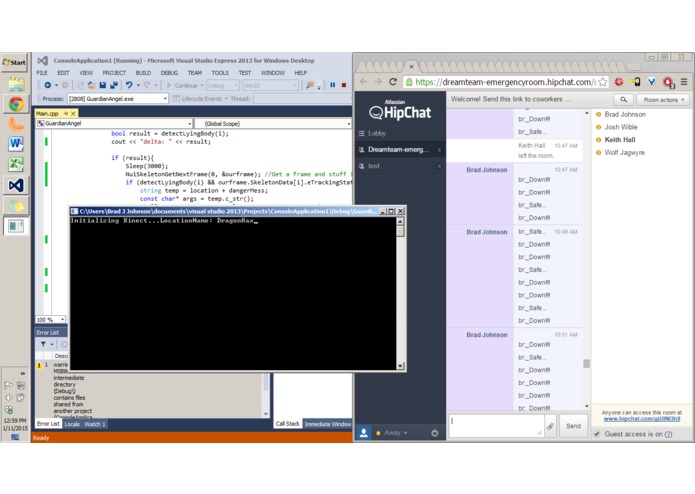Click the HipChat search magnifier button

click(x=624, y=100)
